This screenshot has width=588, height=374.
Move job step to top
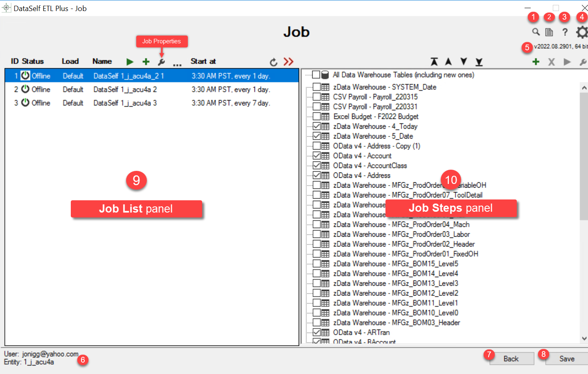tap(434, 62)
